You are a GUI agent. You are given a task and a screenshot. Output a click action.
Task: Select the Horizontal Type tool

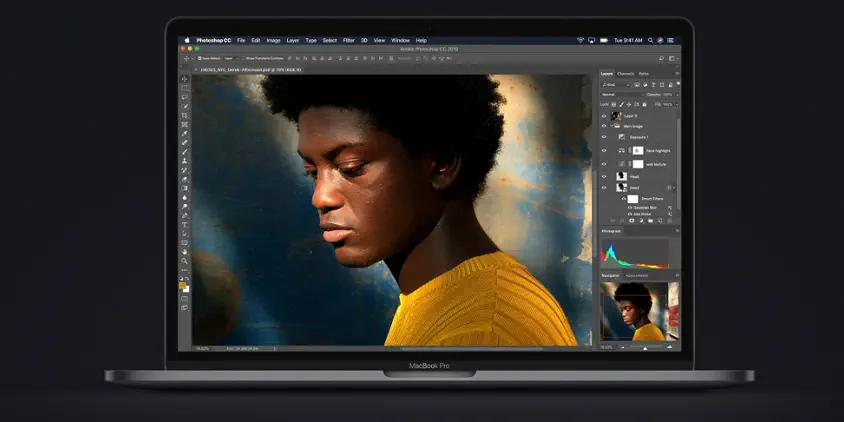click(x=185, y=224)
